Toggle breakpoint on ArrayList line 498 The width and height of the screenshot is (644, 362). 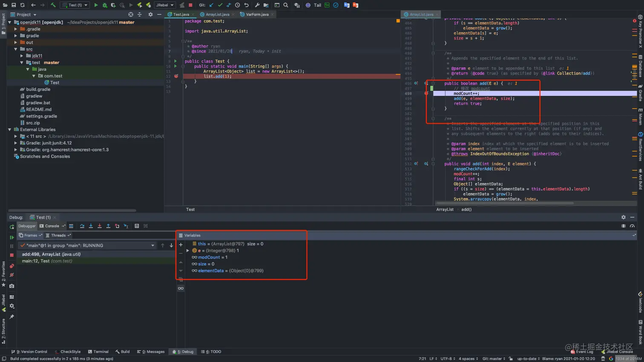click(426, 93)
